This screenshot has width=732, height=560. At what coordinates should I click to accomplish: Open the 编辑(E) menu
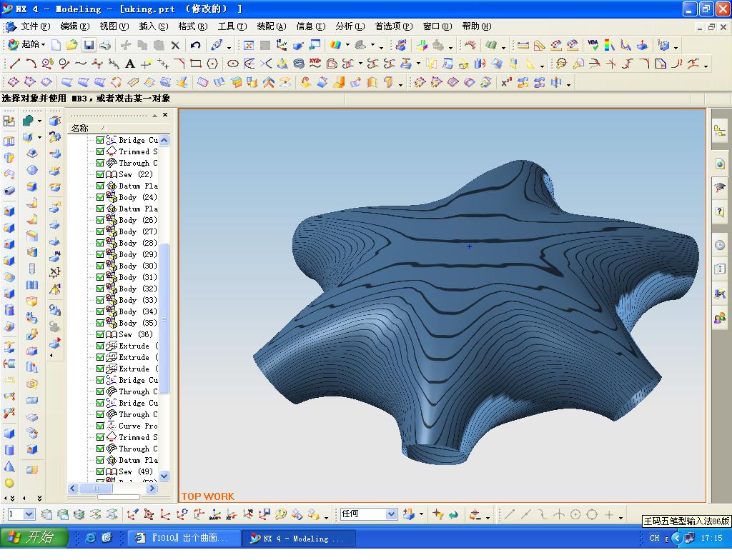point(74,26)
